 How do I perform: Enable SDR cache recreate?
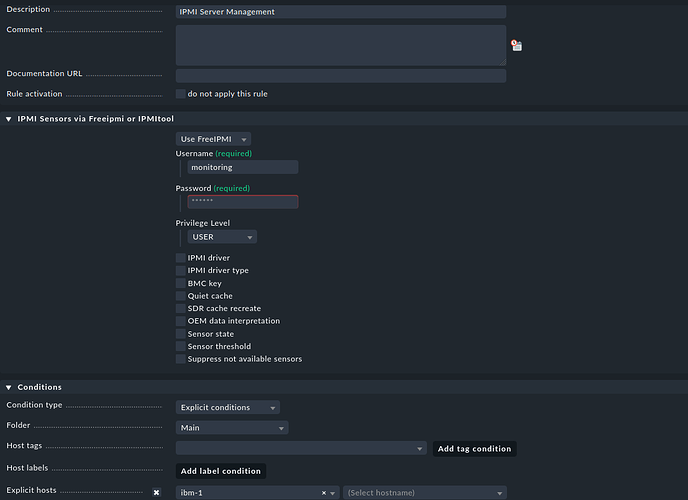click(x=180, y=308)
